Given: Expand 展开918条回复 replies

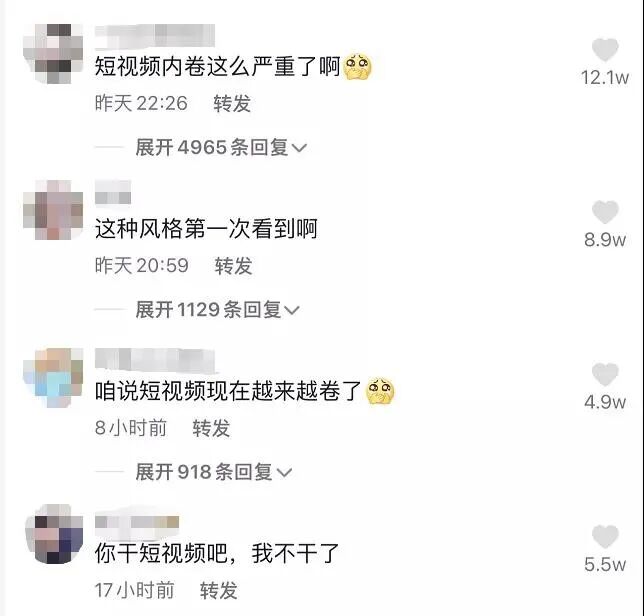Looking at the screenshot, I should click(x=214, y=472).
